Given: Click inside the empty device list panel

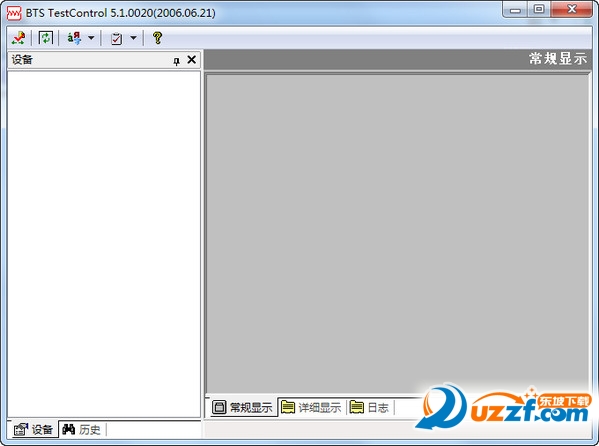Looking at the screenshot, I should [x=104, y=244].
